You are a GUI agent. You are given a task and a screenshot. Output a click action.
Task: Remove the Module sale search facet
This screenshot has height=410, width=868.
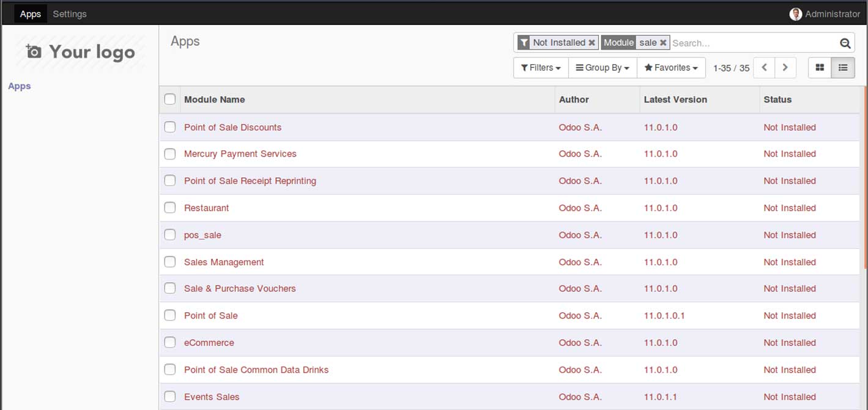click(x=663, y=43)
